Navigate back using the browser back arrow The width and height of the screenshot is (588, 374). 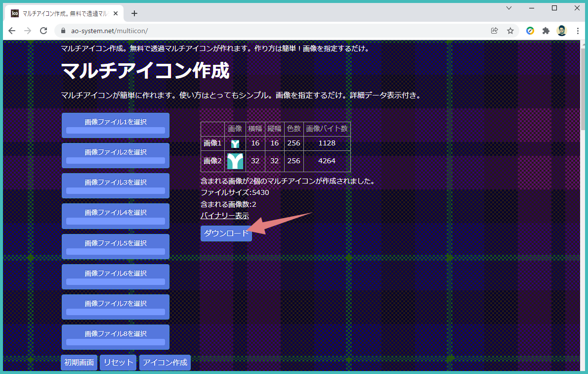coord(12,30)
